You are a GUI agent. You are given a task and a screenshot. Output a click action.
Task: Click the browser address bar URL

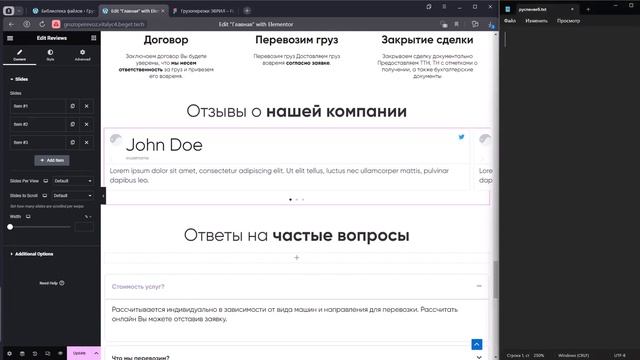click(x=104, y=24)
